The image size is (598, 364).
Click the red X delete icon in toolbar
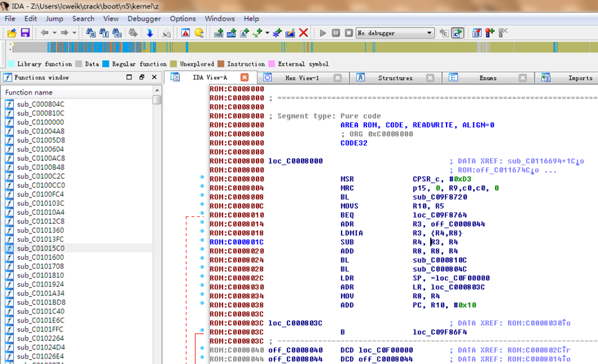pos(303,33)
